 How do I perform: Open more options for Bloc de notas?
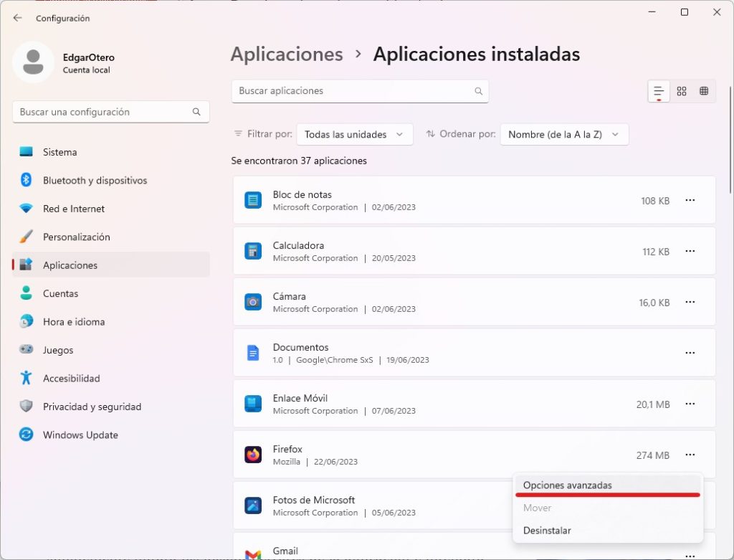[690, 200]
